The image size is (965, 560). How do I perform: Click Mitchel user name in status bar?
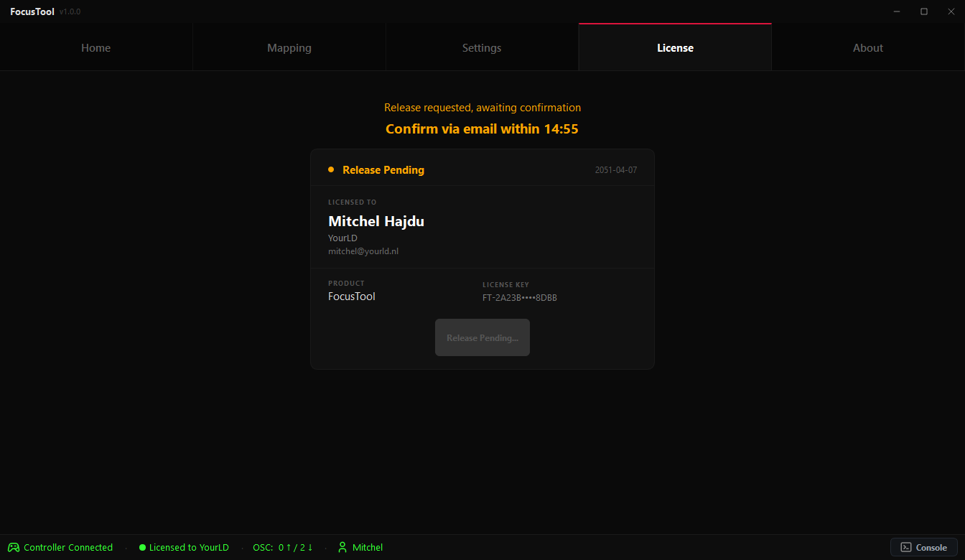[x=368, y=547]
